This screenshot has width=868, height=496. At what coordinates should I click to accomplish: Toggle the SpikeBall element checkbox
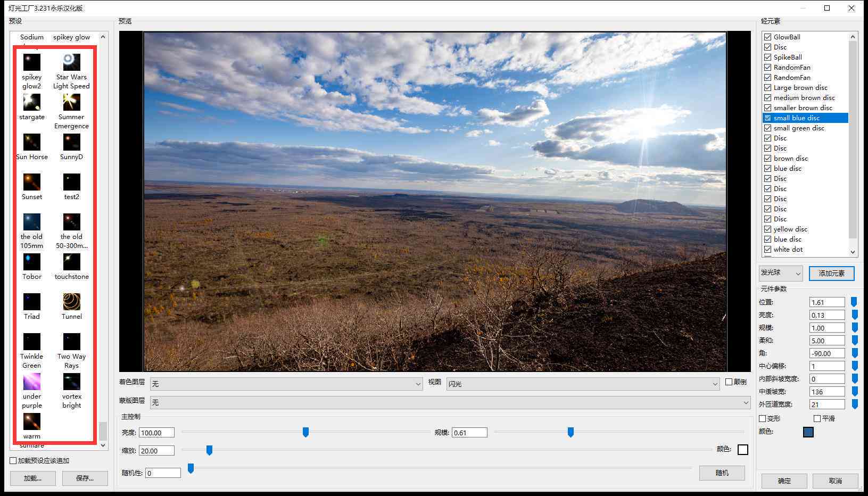coord(767,57)
